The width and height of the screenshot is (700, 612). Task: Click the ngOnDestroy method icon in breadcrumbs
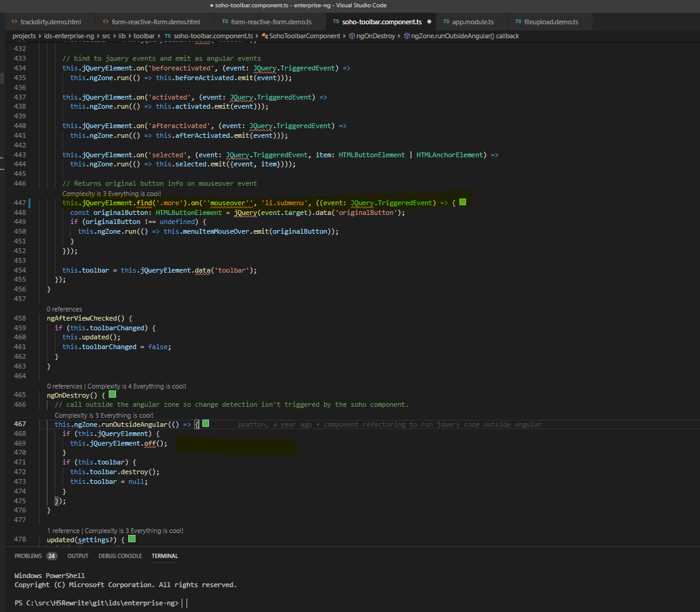(352, 36)
